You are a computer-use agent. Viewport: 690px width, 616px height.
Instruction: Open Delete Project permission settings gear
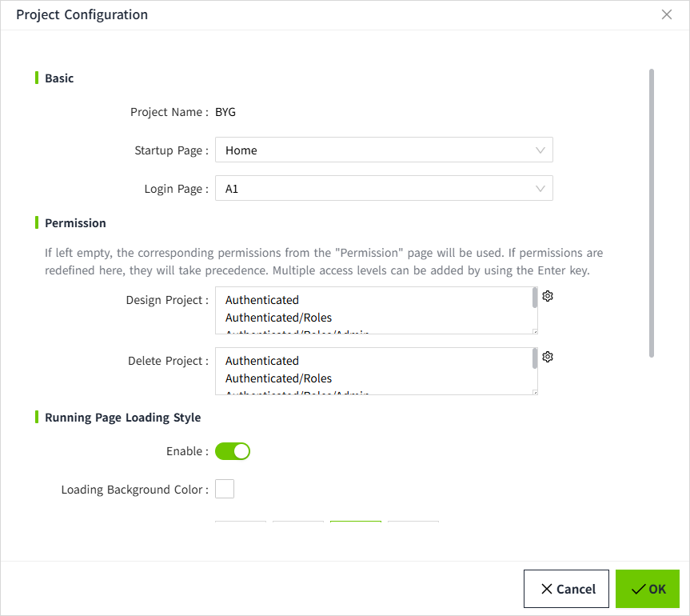548,357
